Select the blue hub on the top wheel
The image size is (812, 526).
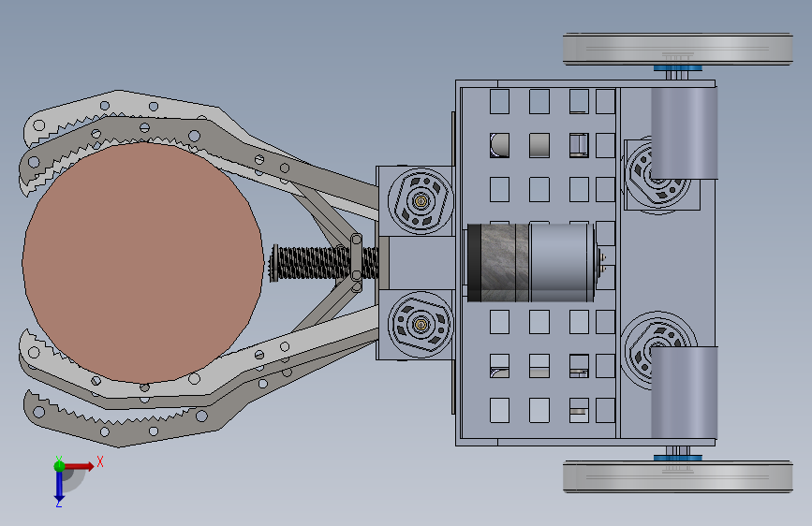tap(677, 68)
